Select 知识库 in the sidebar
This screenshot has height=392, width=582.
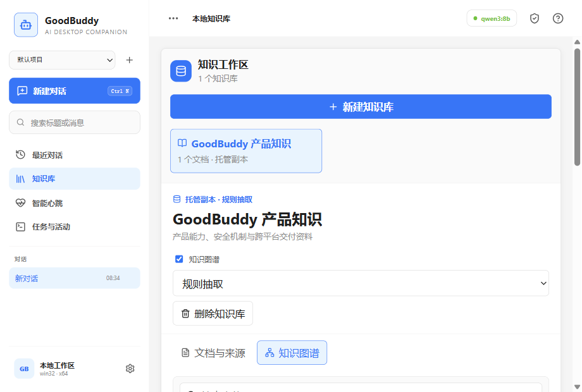pos(75,179)
